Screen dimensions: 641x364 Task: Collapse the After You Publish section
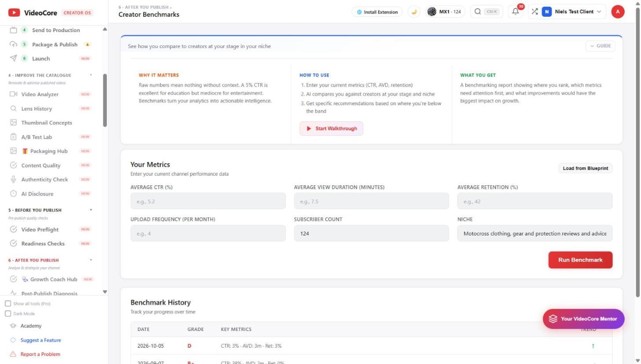pyautogui.click(x=91, y=260)
